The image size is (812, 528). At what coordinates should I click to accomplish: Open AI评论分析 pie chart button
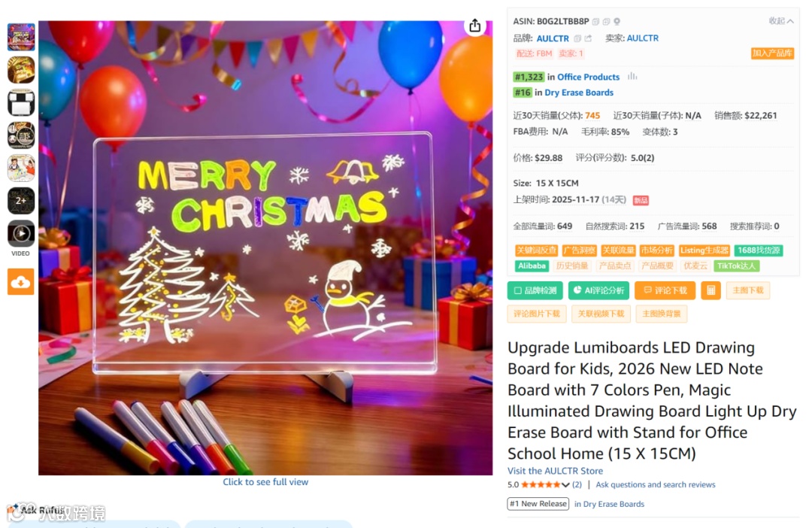[598, 290]
